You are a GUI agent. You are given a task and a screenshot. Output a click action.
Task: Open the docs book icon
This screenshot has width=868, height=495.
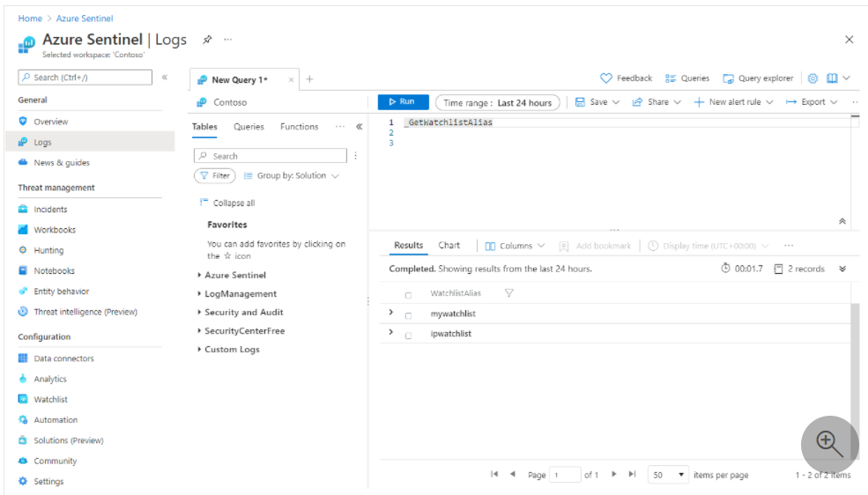pos(832,78)
